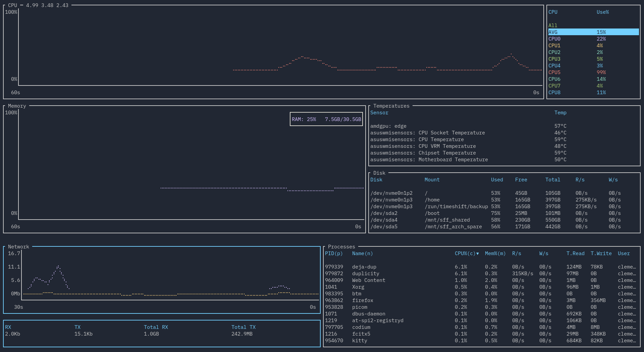Select the CPU0 entry in the CPU list
This screenshot has width=644, height=352.
554,39
